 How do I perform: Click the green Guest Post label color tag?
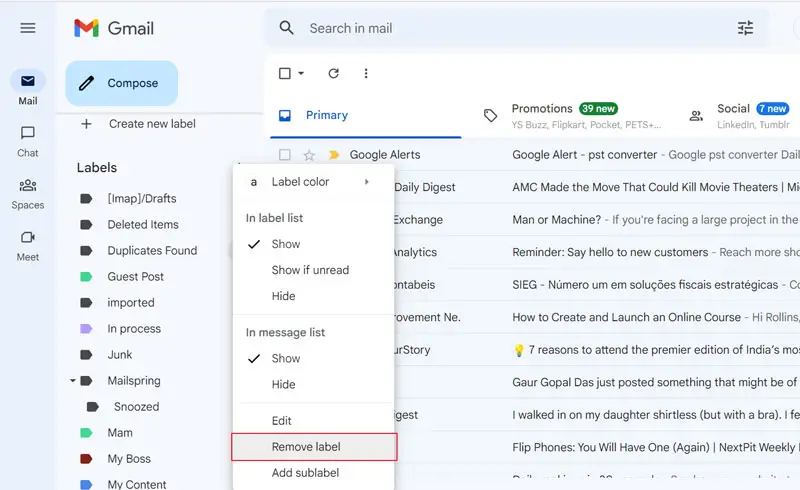click(x=87, y=277)
